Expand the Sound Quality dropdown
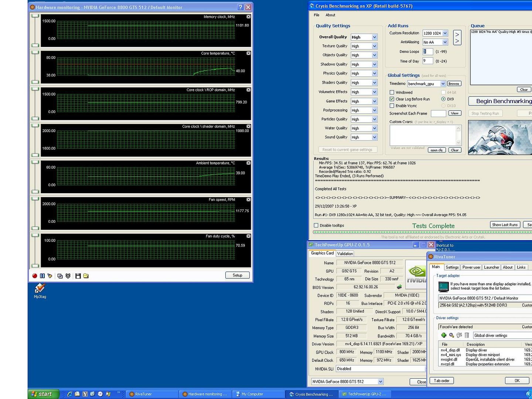This screenshot has height=399, width=532. coord(375,137)
